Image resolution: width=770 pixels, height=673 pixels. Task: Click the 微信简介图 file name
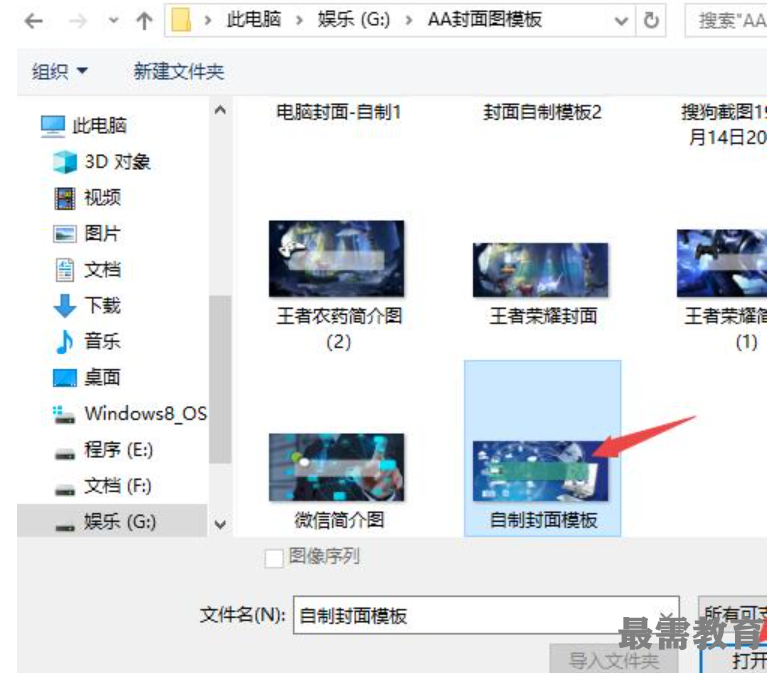339,519
